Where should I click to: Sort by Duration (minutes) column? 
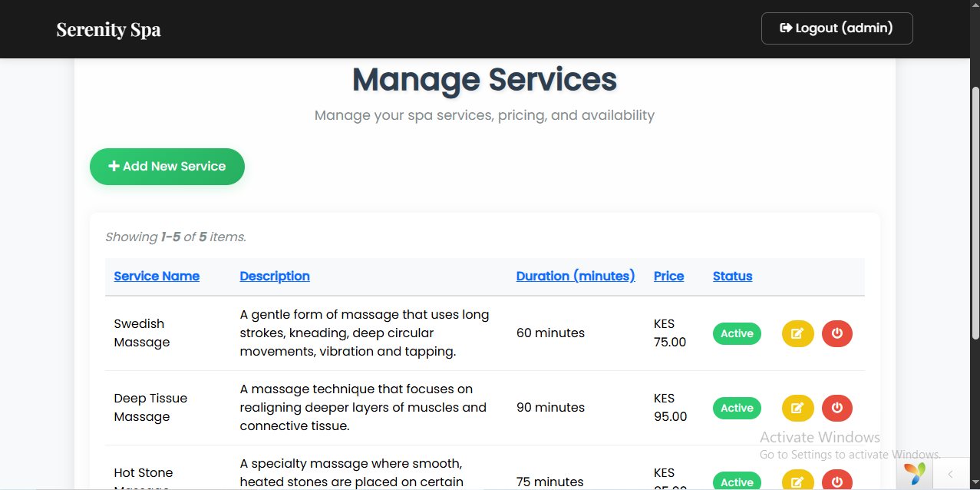(x=576, y=276)
